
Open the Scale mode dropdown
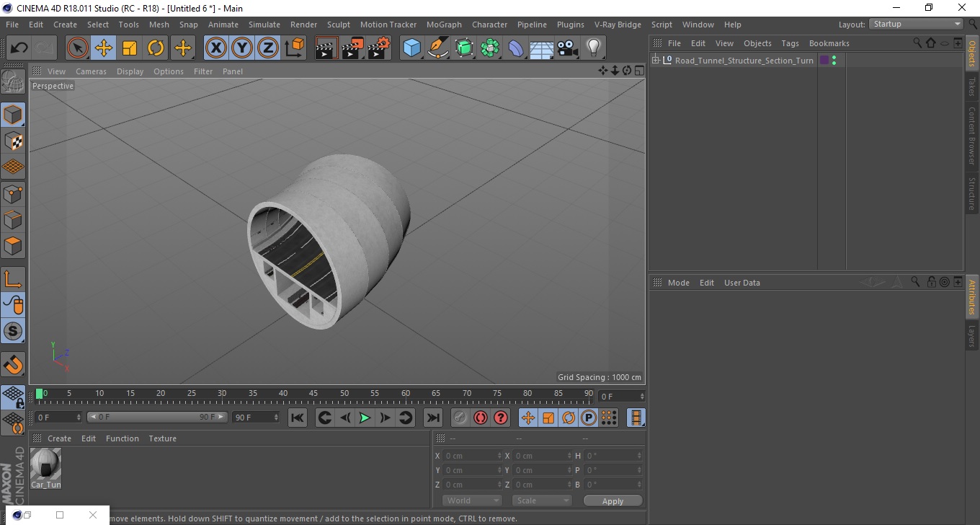tap(542, 500)
